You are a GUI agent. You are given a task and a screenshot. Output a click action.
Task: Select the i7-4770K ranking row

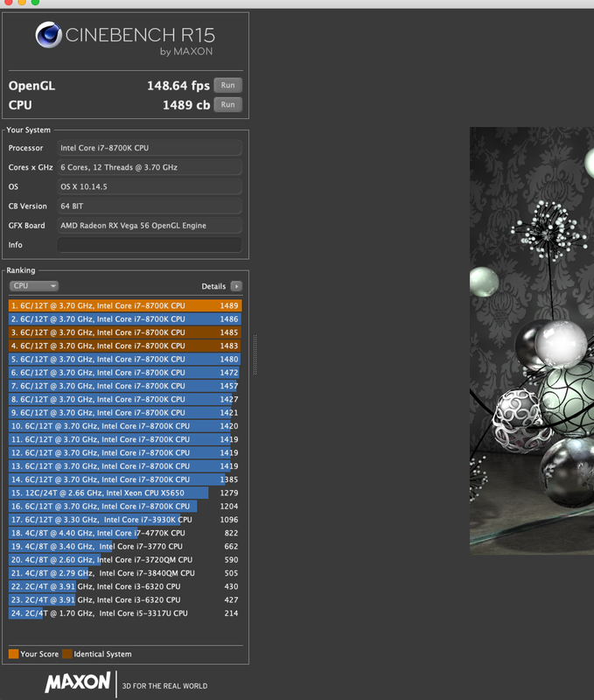click(125, 534)
